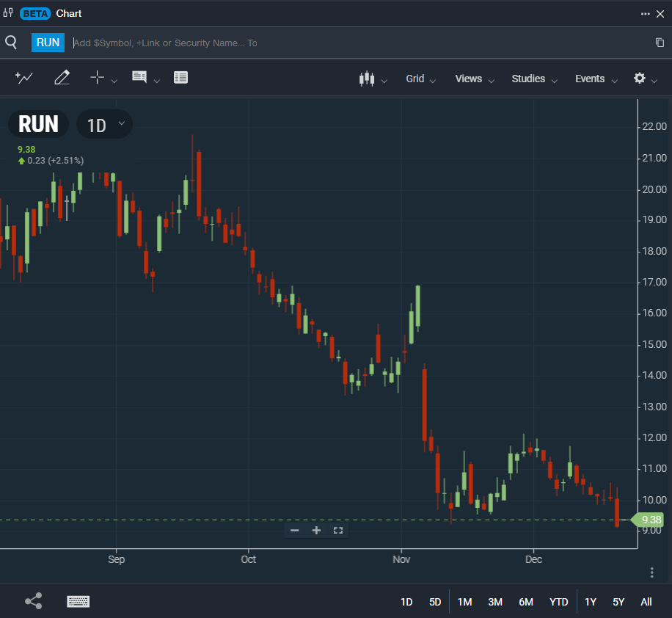
Task: Select the 1Y time range
Action: click(x=591, y=602)
